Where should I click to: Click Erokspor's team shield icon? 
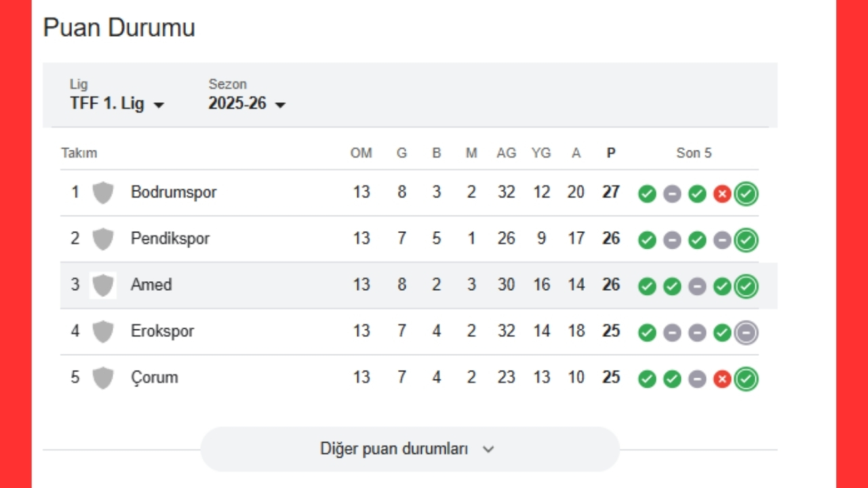coord(103,331)
